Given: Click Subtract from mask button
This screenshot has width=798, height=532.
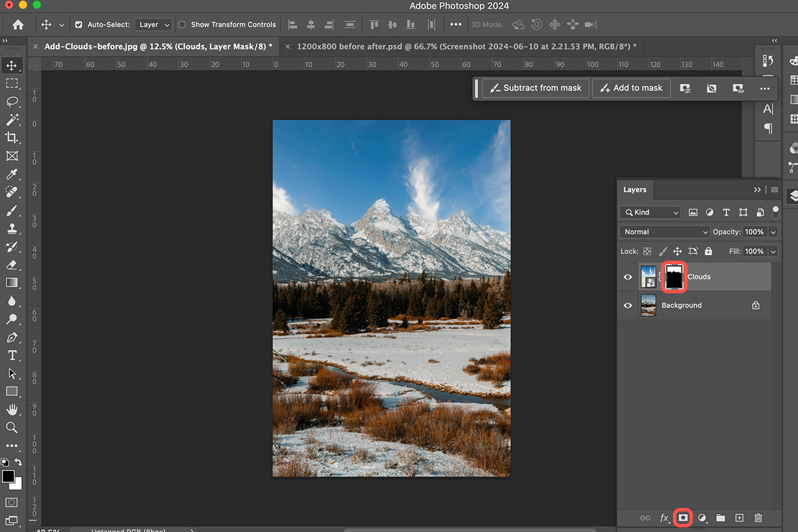Looking at the screenshot, I should point(535,88).
